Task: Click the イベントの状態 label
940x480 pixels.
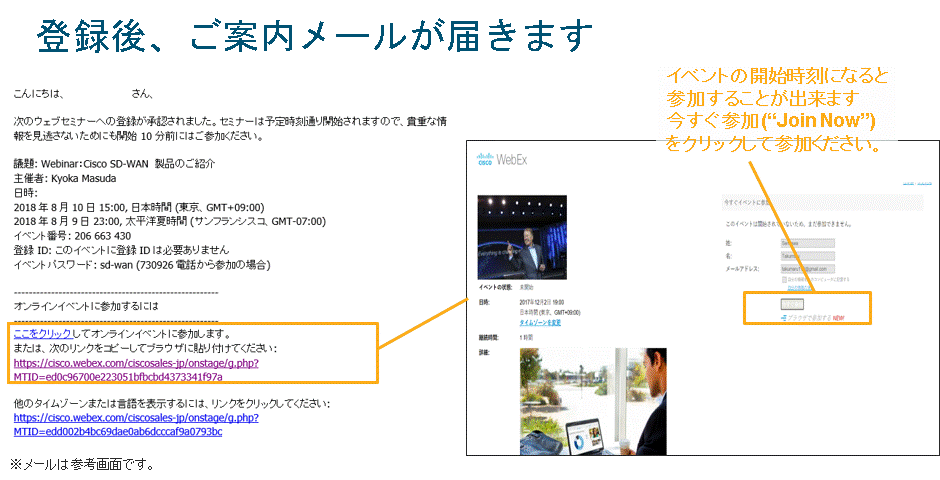Action: [495, 288]
